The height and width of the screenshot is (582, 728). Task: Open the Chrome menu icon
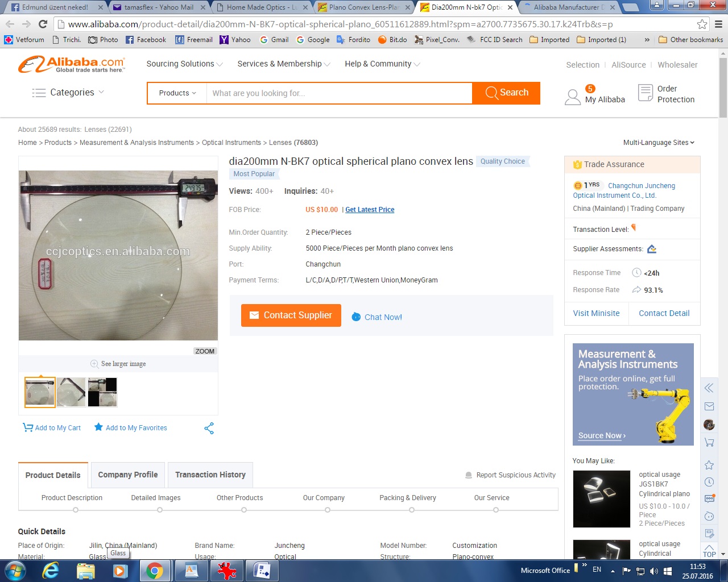tap(718, 24)
